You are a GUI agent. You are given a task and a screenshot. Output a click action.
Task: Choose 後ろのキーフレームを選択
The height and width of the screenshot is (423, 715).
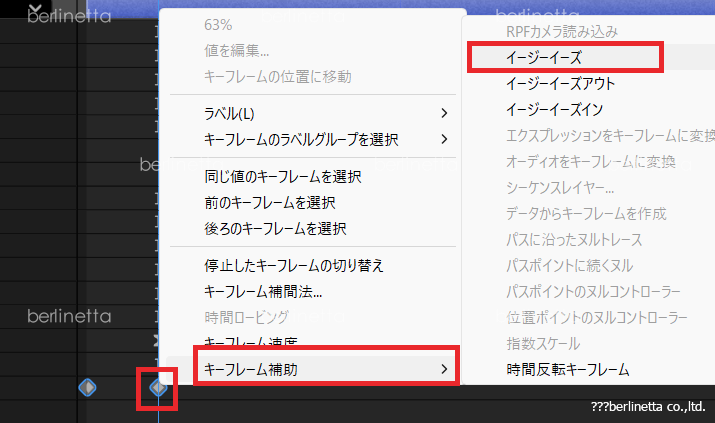click(275, 228)
